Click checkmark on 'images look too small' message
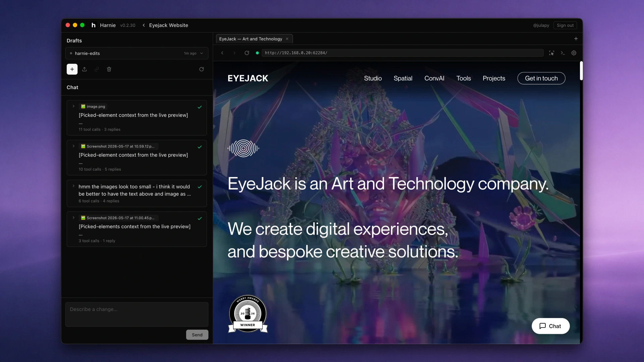The width and height of the screenshot is (644, 362). tap(200, 187)
